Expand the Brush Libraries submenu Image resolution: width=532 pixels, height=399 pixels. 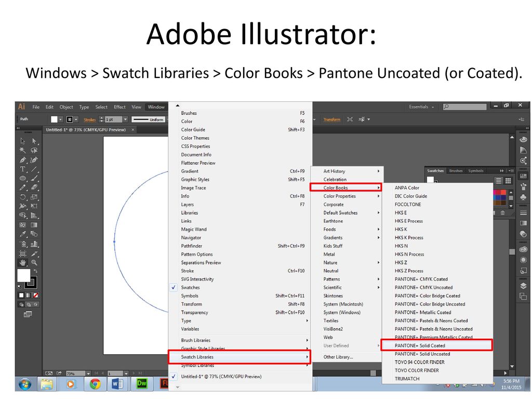point(241,340)
